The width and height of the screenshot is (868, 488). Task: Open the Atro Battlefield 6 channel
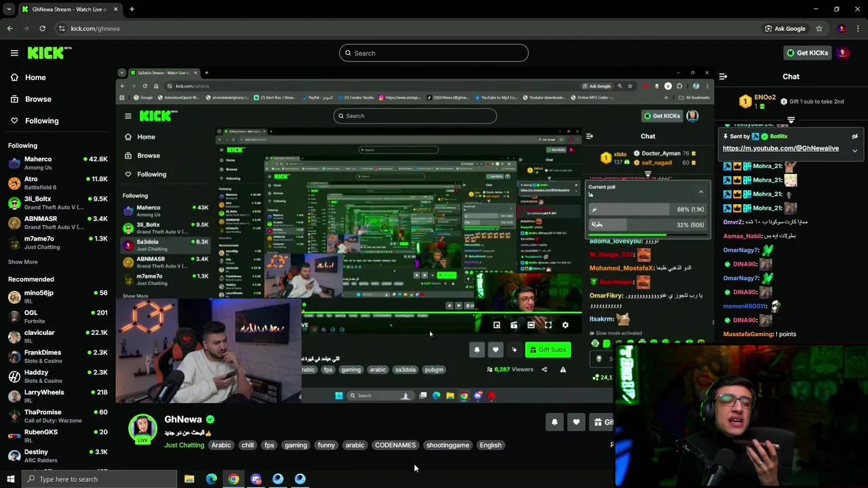pyautogui.click(x=58, y=183)
